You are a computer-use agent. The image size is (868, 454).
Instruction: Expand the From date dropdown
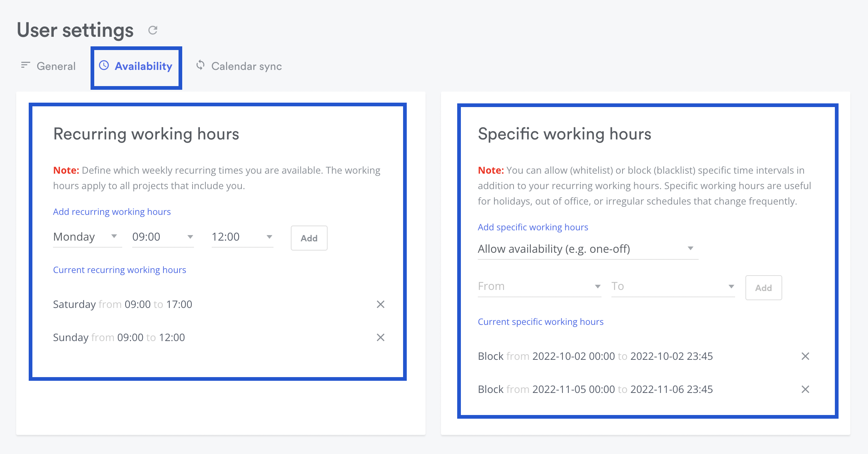coord(539,286)
